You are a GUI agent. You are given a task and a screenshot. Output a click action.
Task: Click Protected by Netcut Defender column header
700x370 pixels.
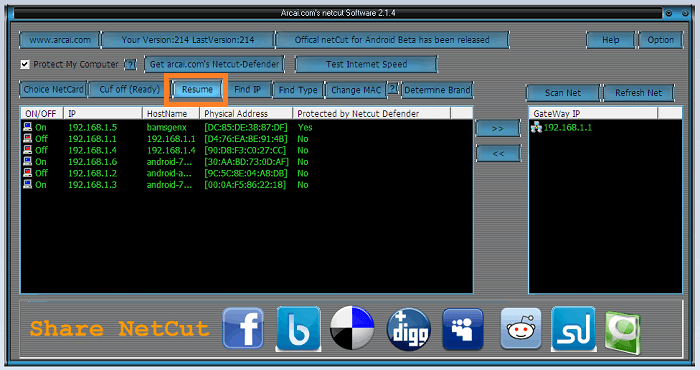point(371,113)
